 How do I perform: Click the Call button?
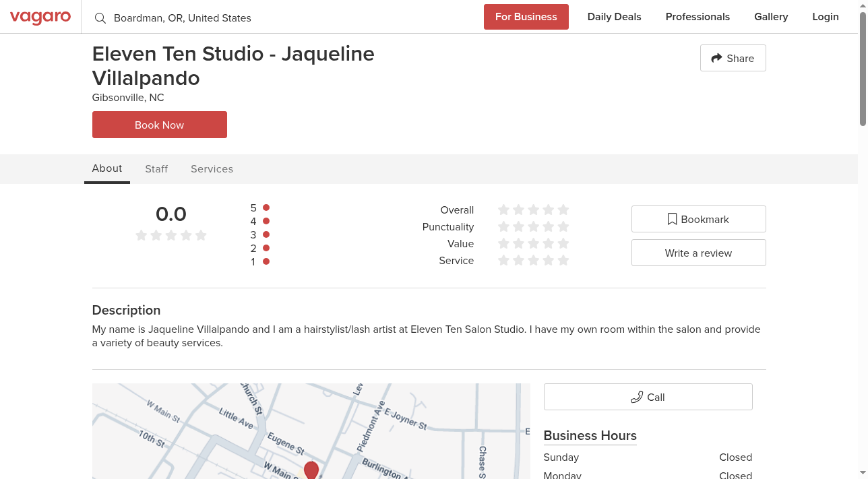point(648,397)
